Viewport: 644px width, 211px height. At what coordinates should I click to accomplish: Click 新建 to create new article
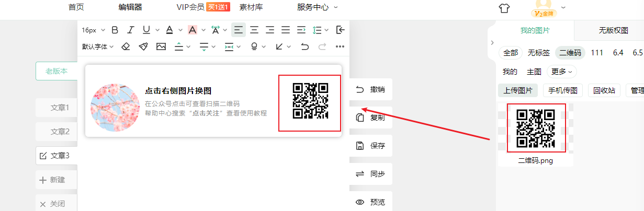57,180
